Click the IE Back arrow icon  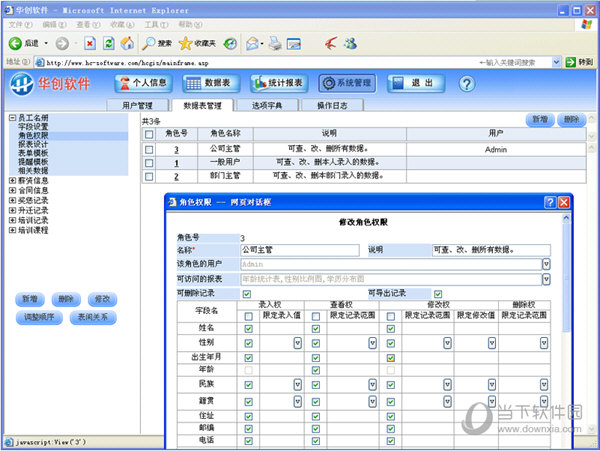pyautogui.click(x=15, y=43)
